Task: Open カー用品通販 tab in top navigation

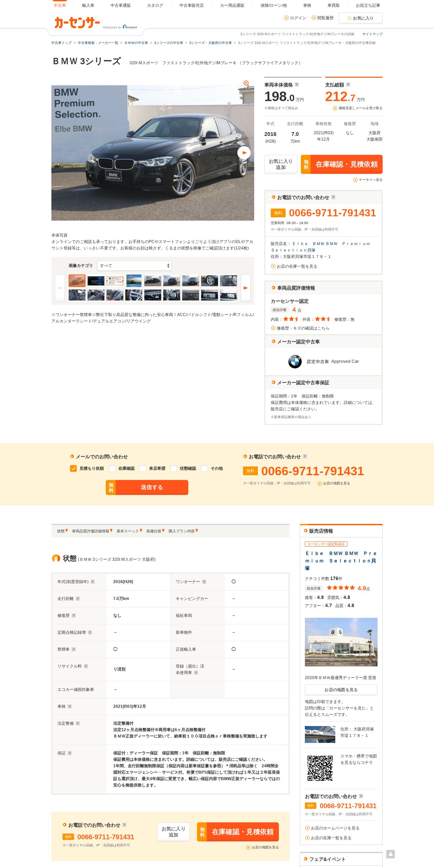Action: click(x=232, y=5)
